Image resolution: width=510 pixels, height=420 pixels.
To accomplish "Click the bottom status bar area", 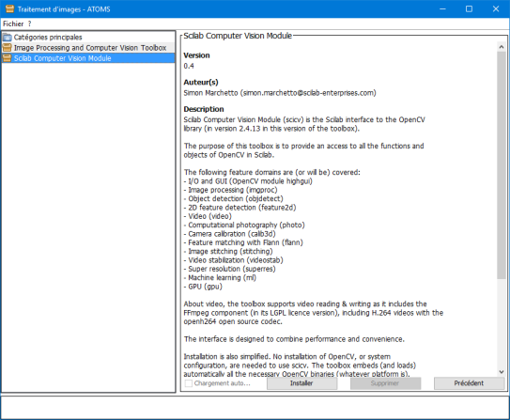I will (255, 408).
